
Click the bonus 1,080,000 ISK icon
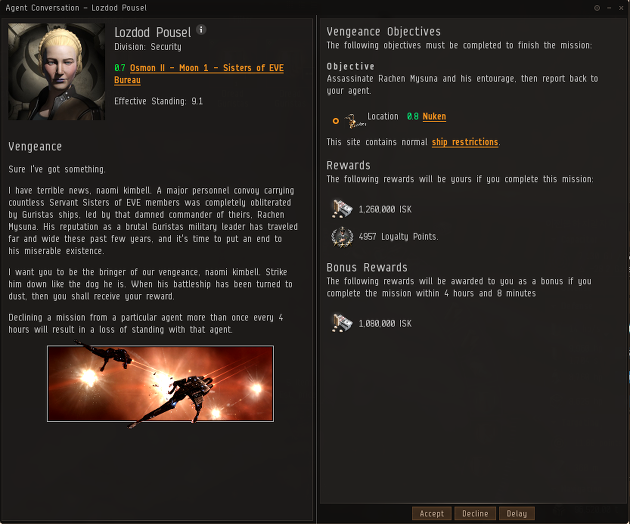click(x=342, y=323)
